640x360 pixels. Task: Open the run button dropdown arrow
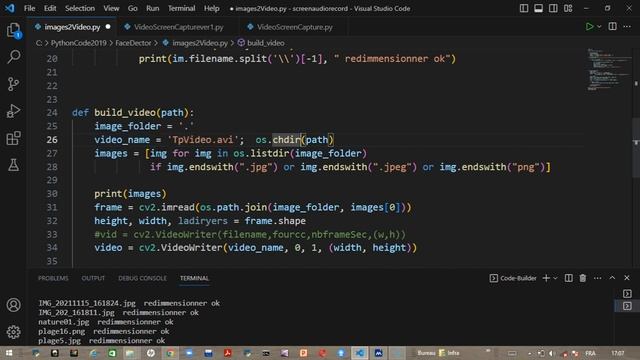pyautogui.click(x=599, y=27)
